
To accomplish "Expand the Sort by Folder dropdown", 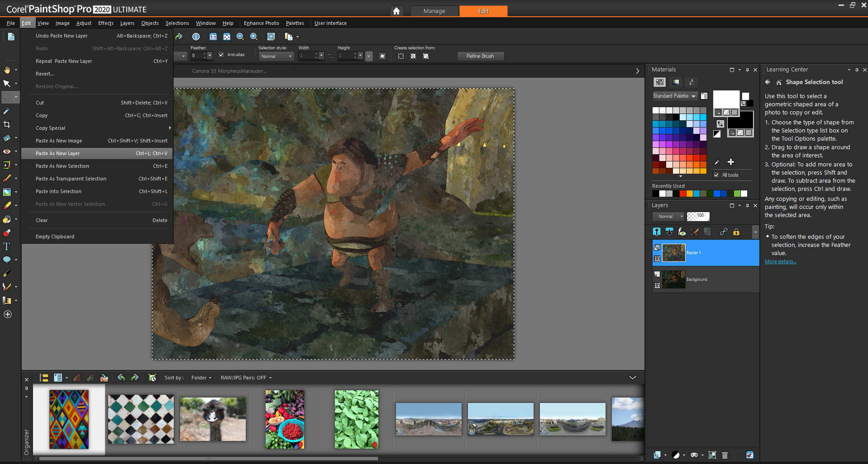I will pos(201,378).
